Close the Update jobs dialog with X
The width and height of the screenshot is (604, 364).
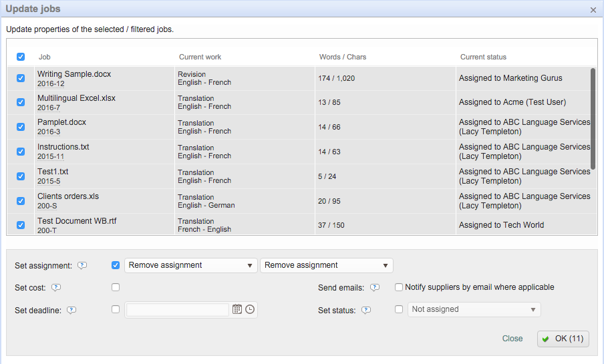tap(593, 9)
